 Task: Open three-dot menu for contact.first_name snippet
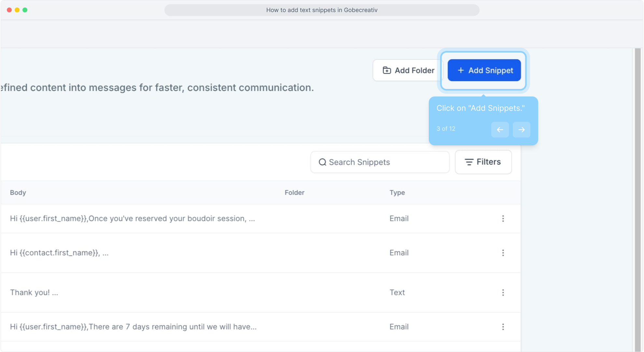[x=503, y=253]
